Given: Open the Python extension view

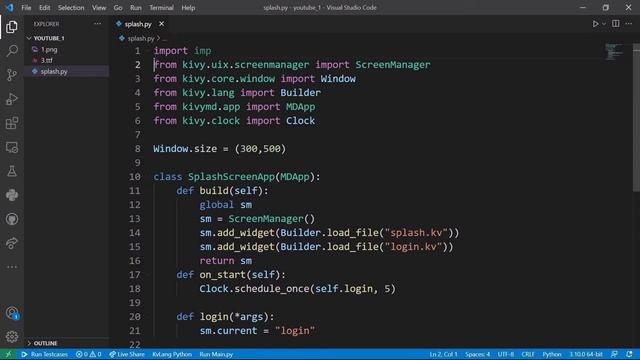Looking at the screenshot, I should [12, 195].
